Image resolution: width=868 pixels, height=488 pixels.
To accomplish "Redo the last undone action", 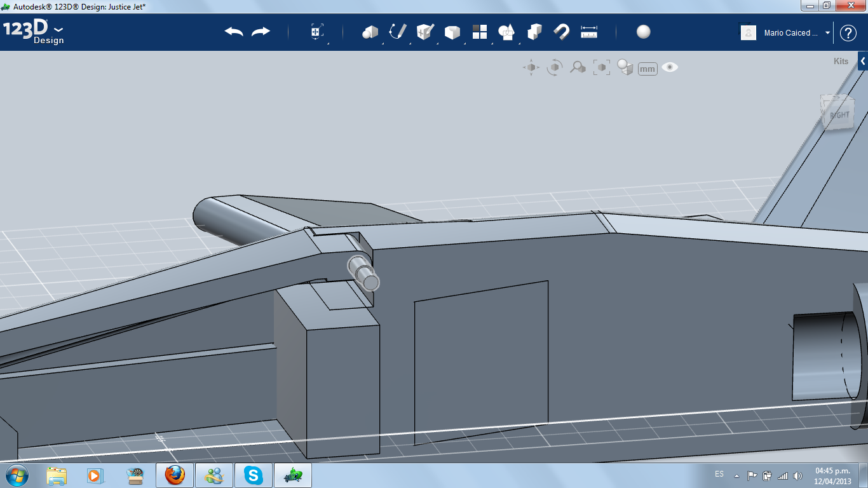I will [x=261, y=32].
